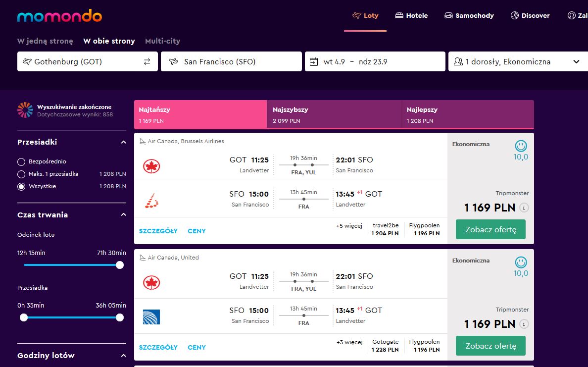Collapse the Godziny lotów filter section
Screen dimensions: 588x367
pos(123,356)
